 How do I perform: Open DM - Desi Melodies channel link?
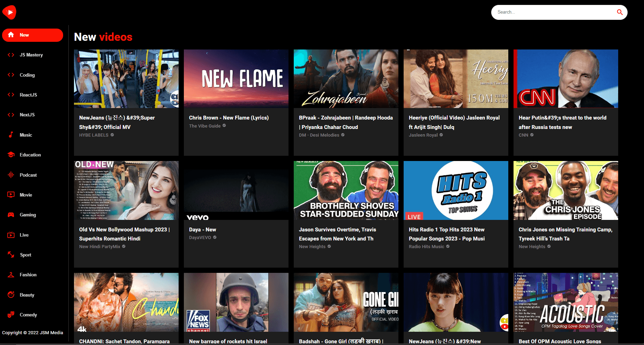pyautogui.click(x=319, y=135)
